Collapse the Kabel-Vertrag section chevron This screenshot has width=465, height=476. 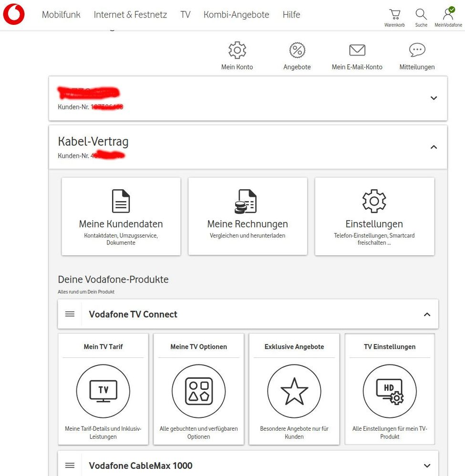point(434,147)
